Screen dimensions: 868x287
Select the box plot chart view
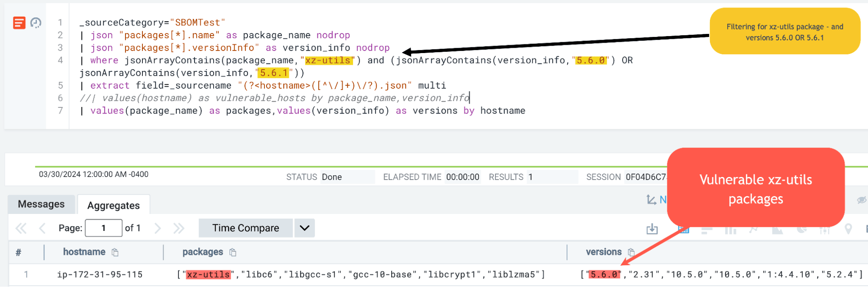tap(825, 230)
